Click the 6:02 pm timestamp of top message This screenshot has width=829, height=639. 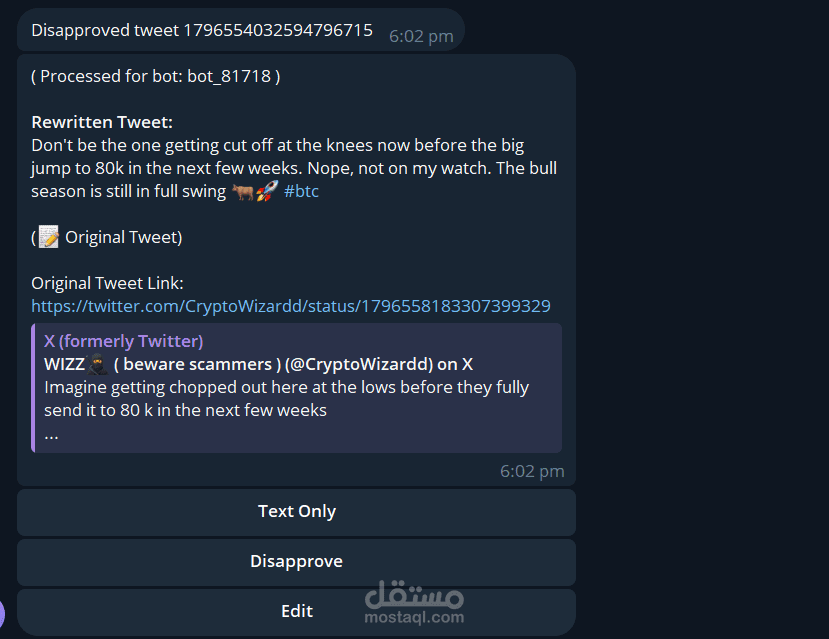point(421,36)
